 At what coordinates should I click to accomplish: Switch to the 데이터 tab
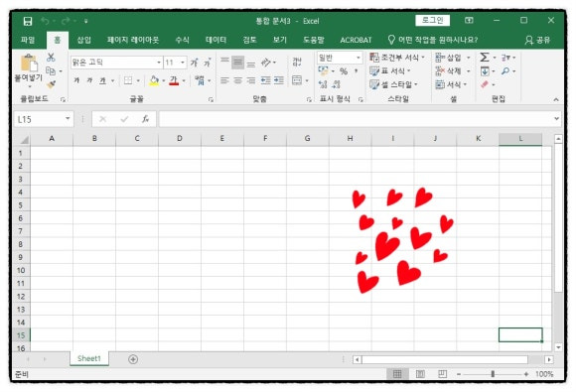click(x=216, y=40)
